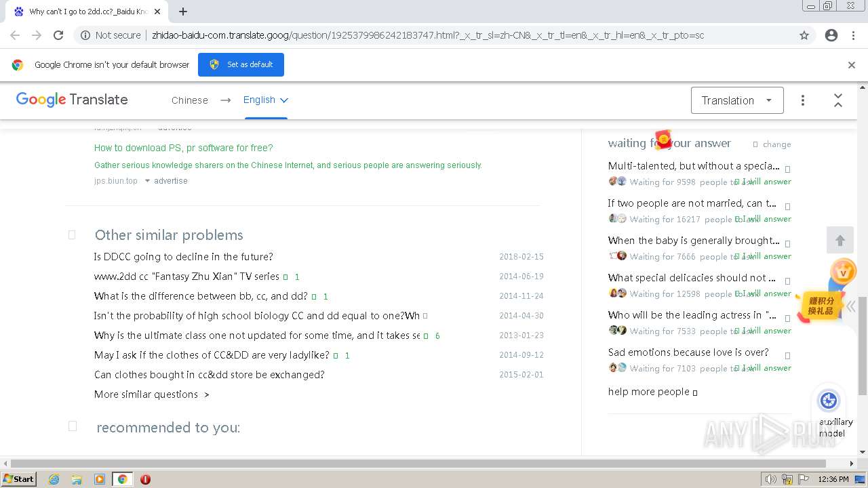
Task: Open the system tray volume icon
Action: (771, 479)
